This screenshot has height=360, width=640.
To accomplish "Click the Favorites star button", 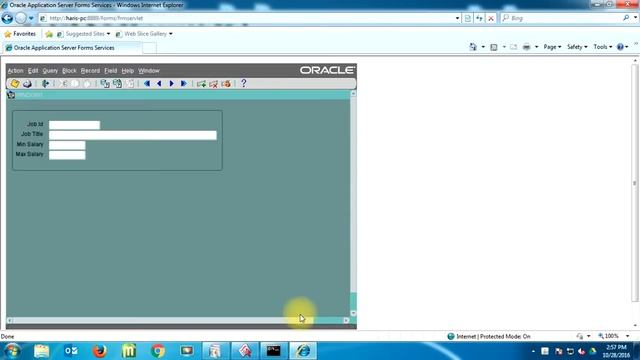I will point(20,34).
